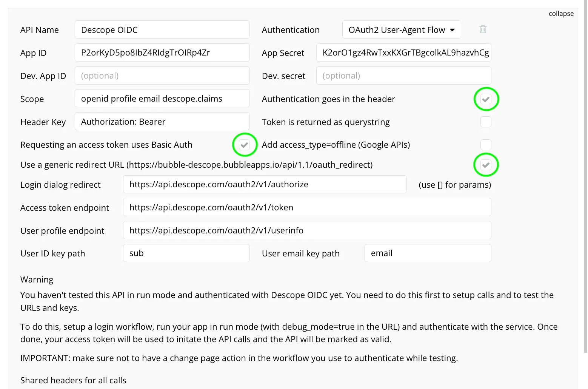Disable Requesting an access token uses Basic Auth

(x=245, y=145)
